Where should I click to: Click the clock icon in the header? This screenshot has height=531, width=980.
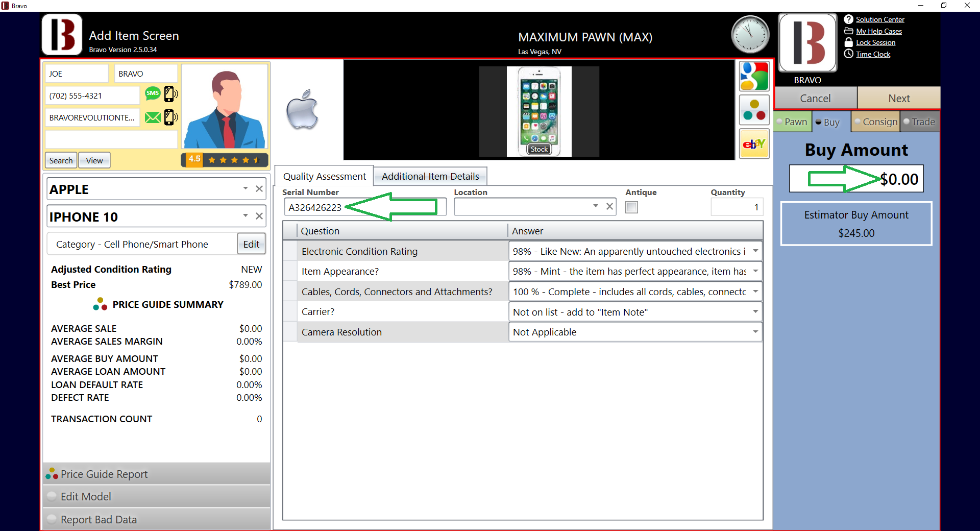pyautogui.click(x=750, y=35)
